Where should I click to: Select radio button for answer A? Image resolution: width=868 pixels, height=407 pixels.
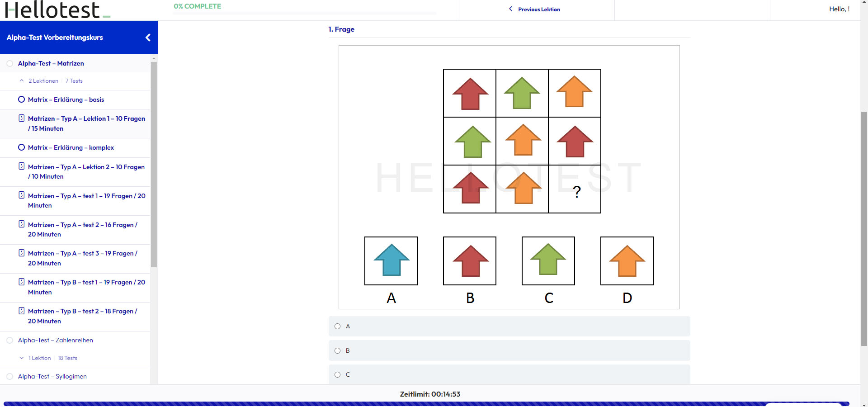point(337,327)
